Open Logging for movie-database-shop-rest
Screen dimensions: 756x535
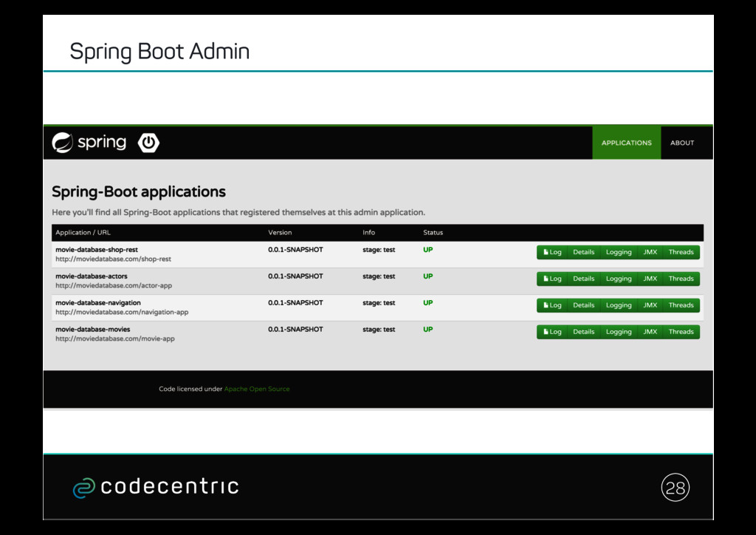(619, 252)
